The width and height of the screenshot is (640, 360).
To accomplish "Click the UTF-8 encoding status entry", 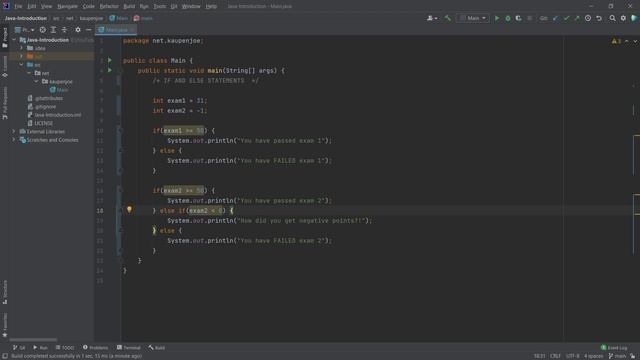I will 572,356.
